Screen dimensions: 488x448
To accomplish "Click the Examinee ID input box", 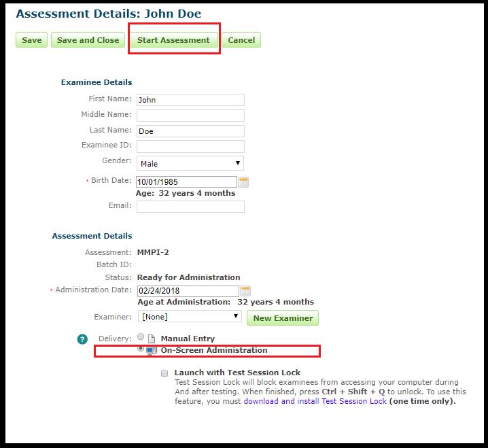I will 190,146.
